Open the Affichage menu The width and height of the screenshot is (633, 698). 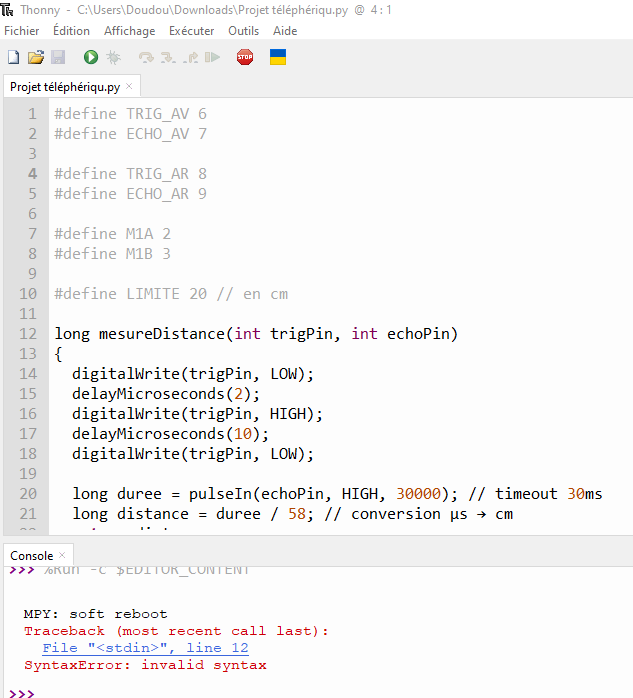[x=129, y=31]
